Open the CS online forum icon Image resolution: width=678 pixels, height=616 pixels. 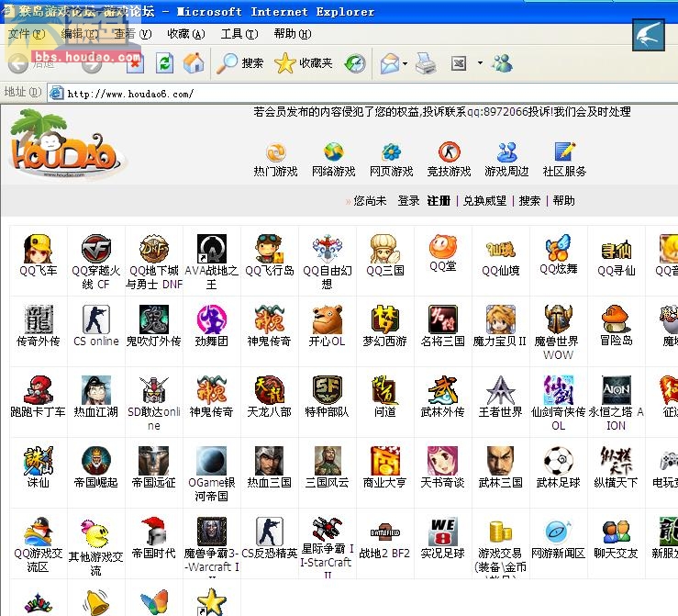click(x=96, y=319)
